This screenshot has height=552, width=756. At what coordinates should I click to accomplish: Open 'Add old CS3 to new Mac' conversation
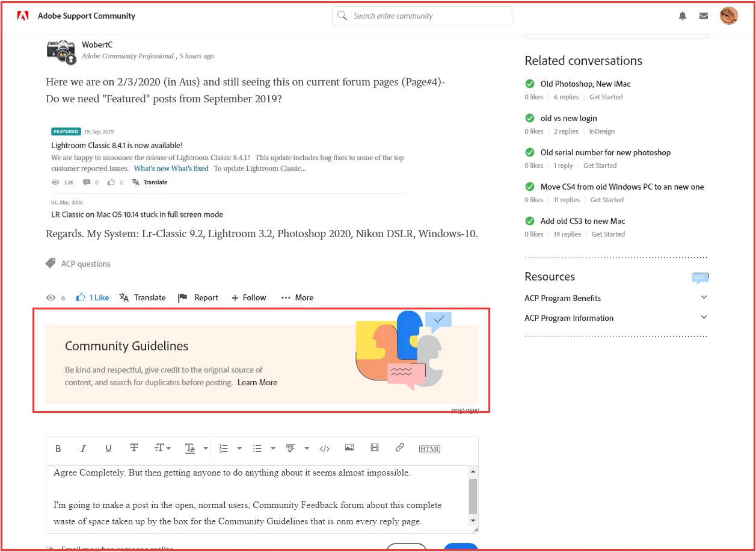pos(583,221)
